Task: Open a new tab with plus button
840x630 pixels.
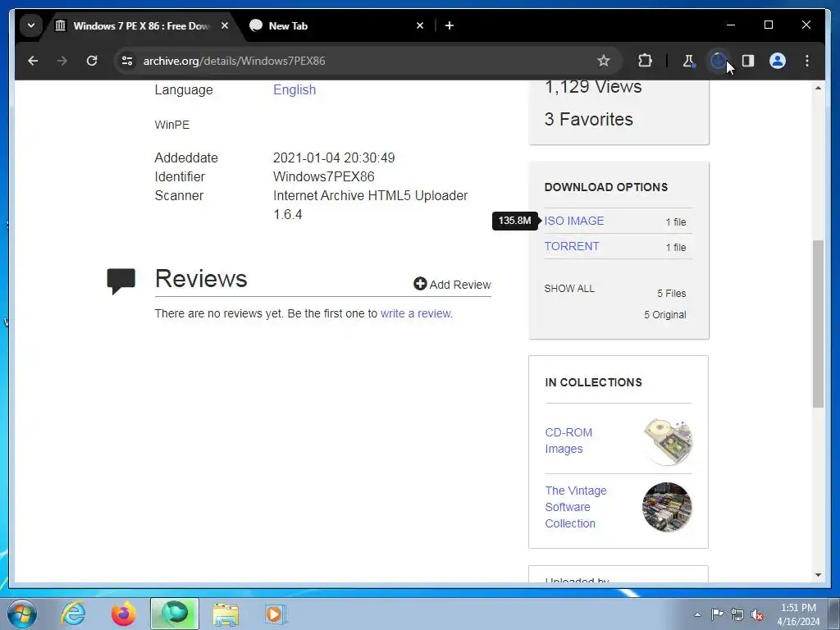Action: 450,25
